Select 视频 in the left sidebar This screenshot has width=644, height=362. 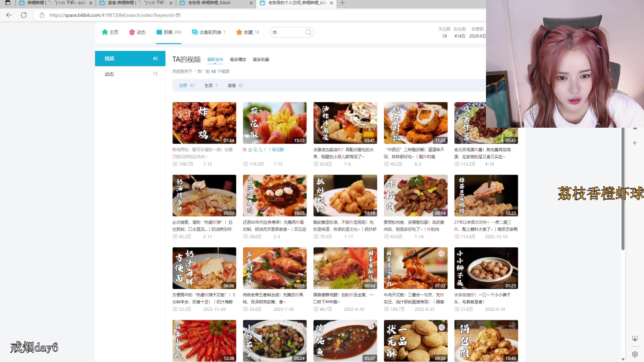[130, 59]
